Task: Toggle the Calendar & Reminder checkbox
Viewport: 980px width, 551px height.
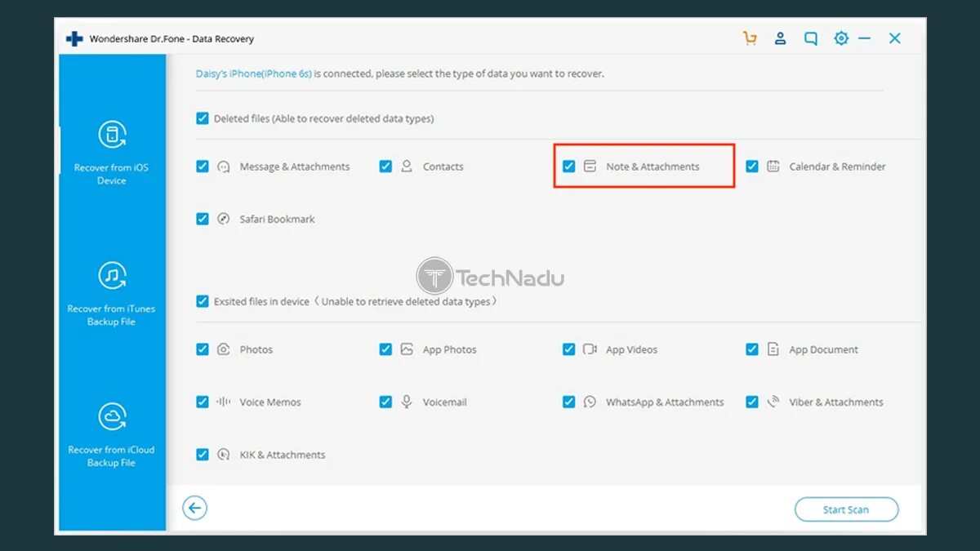Action: (751, 167)
